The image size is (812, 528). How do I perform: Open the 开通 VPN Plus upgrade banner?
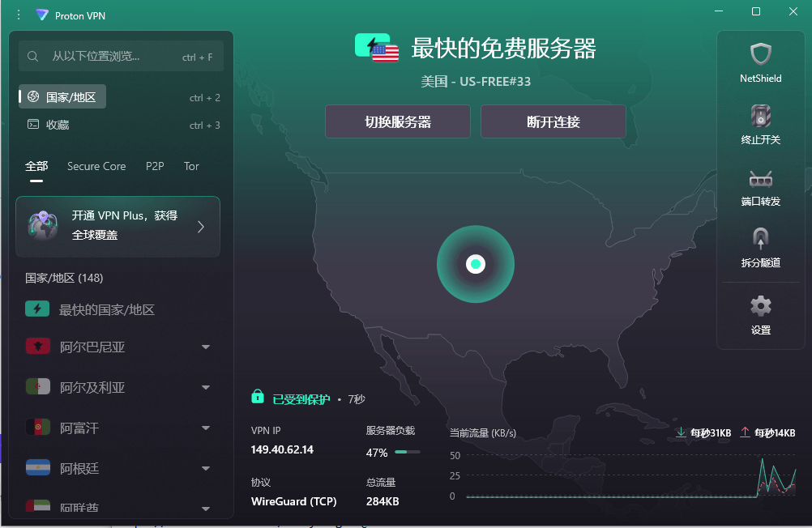118,226
